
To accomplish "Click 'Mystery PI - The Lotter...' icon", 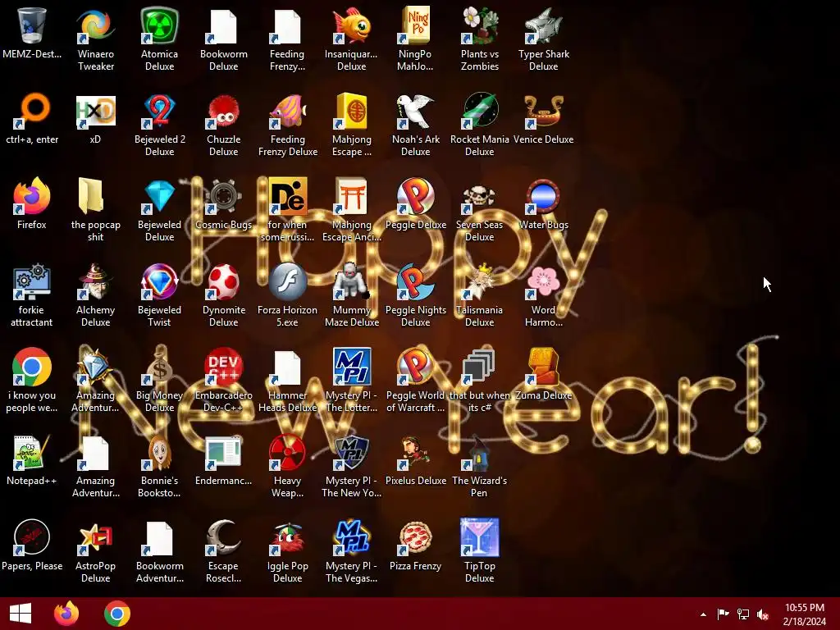I will click(351, 367).
